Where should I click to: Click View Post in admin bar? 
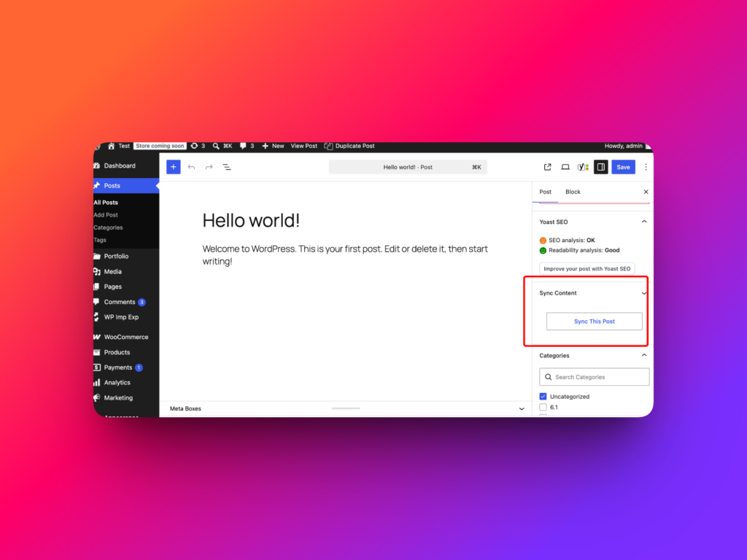pyautogui.click(x=304, y=146)
